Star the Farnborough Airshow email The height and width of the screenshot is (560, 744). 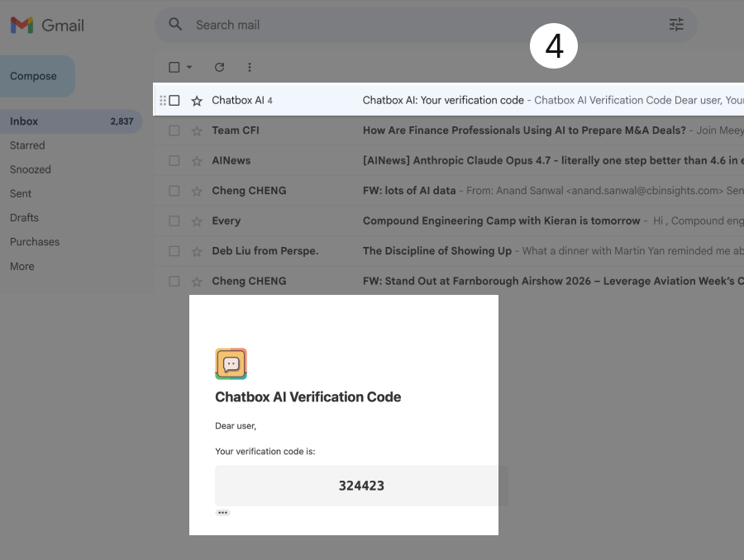(x=197, y=282)
